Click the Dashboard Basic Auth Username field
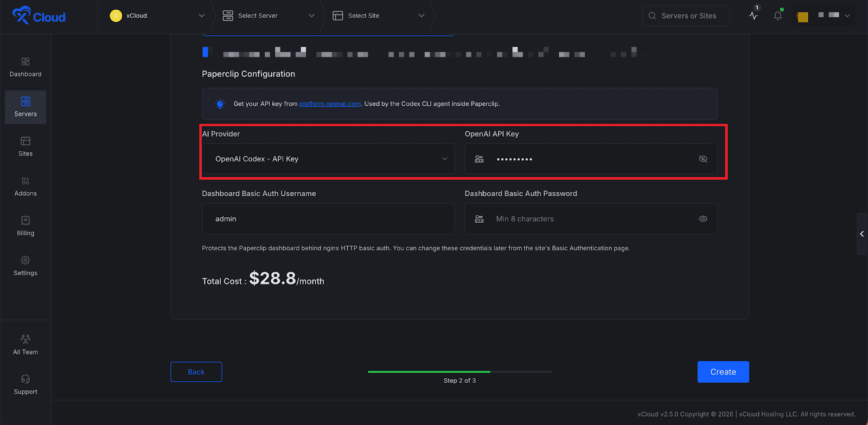This screenshot has height=425, width=868. (x=328, y=219)
